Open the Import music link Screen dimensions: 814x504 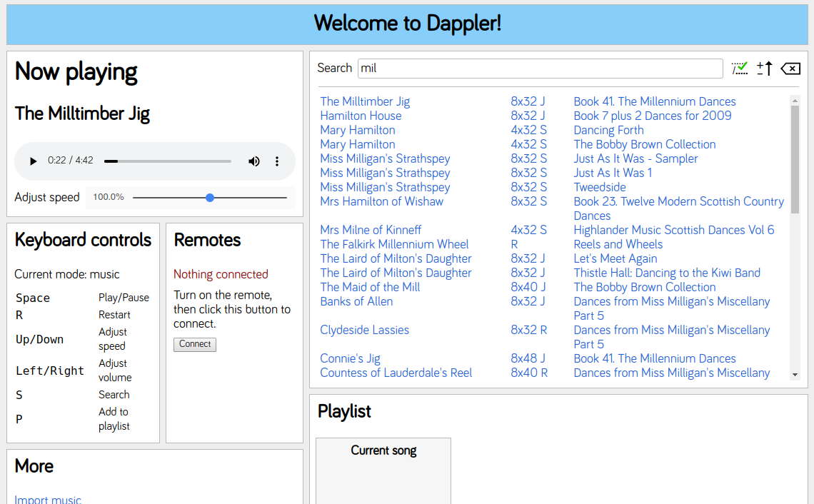48,500
